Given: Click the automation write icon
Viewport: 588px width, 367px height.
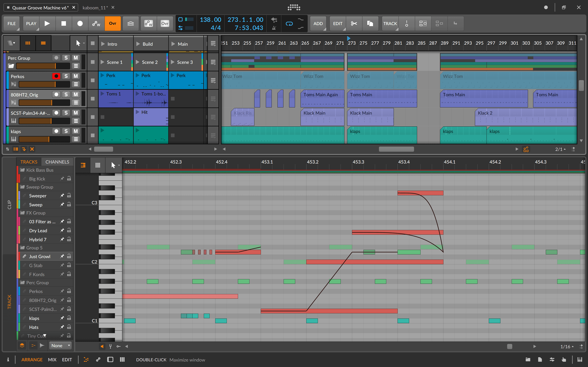Looking at the screenshot, I should (96, 23).
